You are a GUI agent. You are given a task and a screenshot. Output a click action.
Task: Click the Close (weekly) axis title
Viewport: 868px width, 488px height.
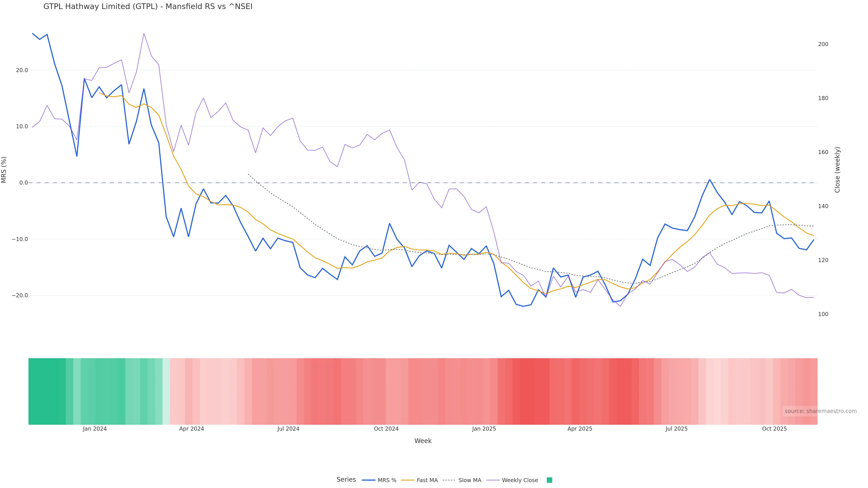[837, 170]
